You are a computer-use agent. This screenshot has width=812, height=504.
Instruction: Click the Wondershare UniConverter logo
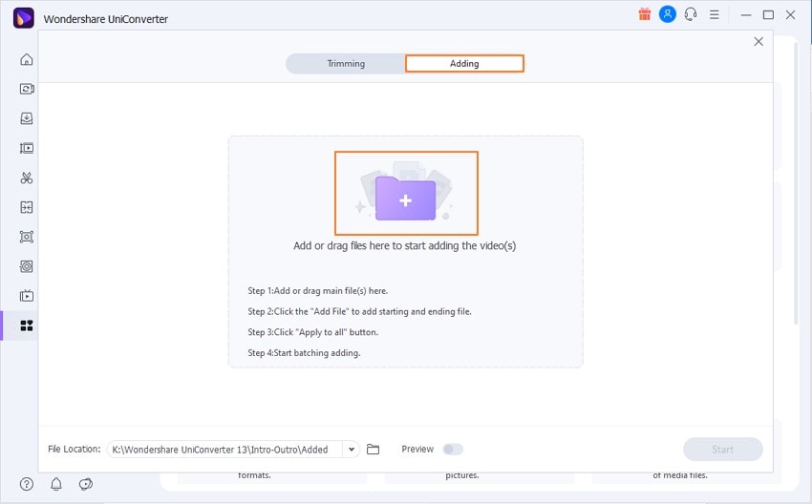[23, 18]
